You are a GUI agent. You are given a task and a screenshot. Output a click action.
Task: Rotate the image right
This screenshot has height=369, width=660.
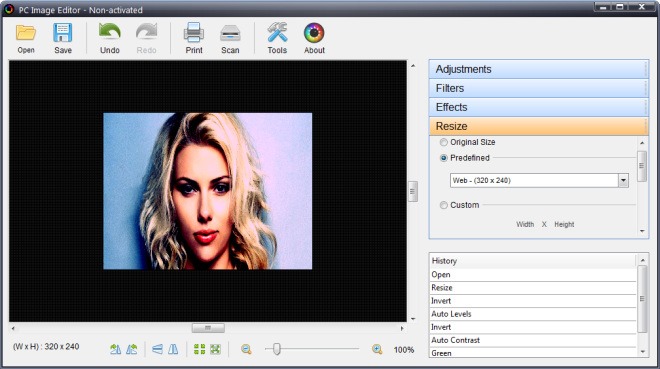point(132,349)
